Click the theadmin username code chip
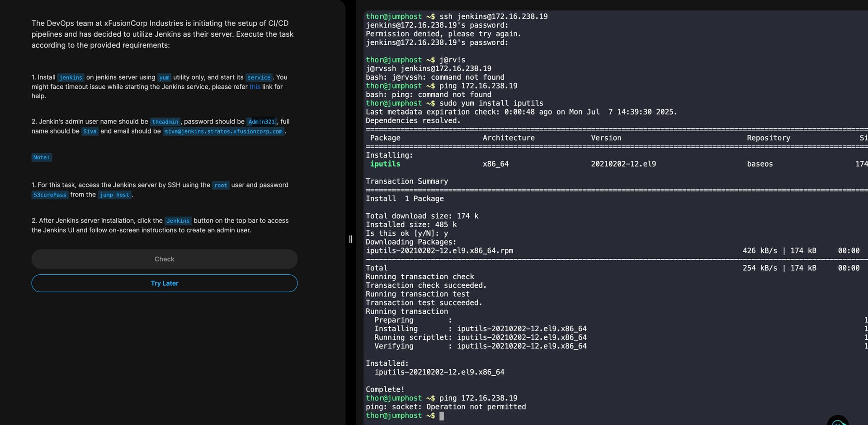Viewport: 868px width, 425px height. [x=165, y=122]
